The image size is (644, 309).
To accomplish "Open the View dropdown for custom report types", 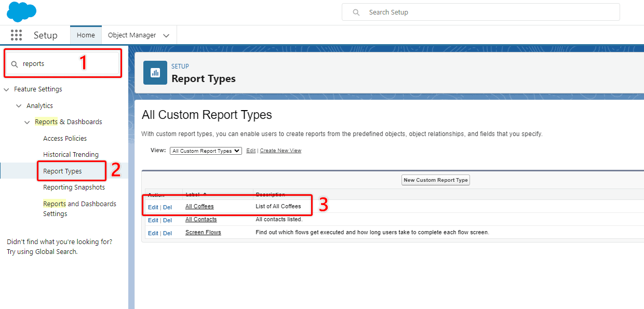I will (206, 151).
